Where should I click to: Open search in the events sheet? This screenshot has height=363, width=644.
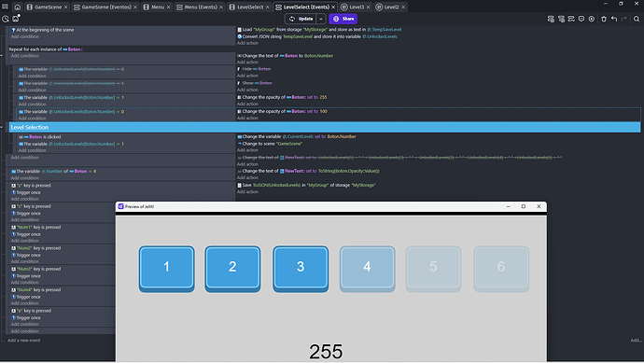[637, 19]
